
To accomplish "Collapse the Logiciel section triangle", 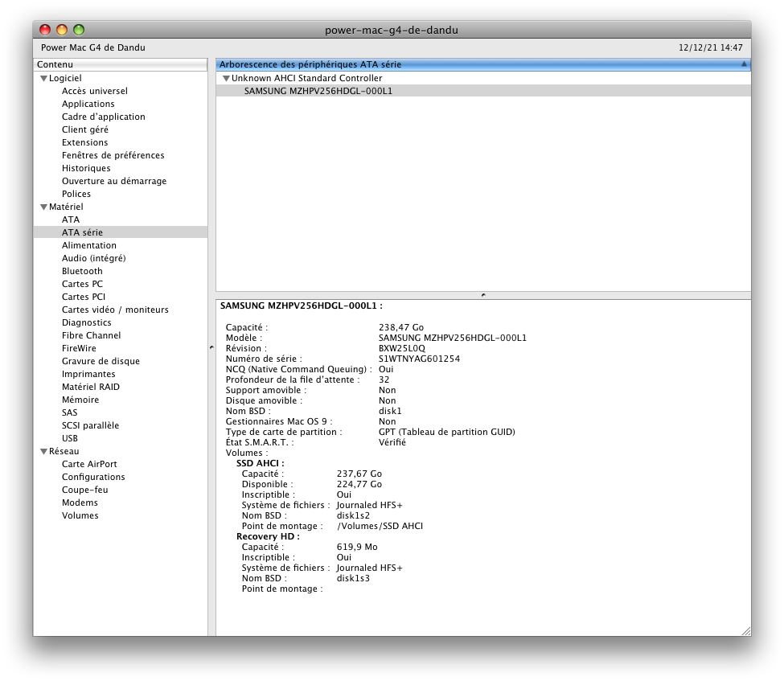I will [x=43, y=78].
